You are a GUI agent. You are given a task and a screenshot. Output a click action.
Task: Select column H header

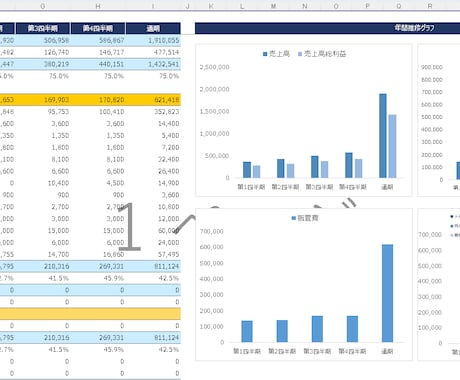pos(98,6)
